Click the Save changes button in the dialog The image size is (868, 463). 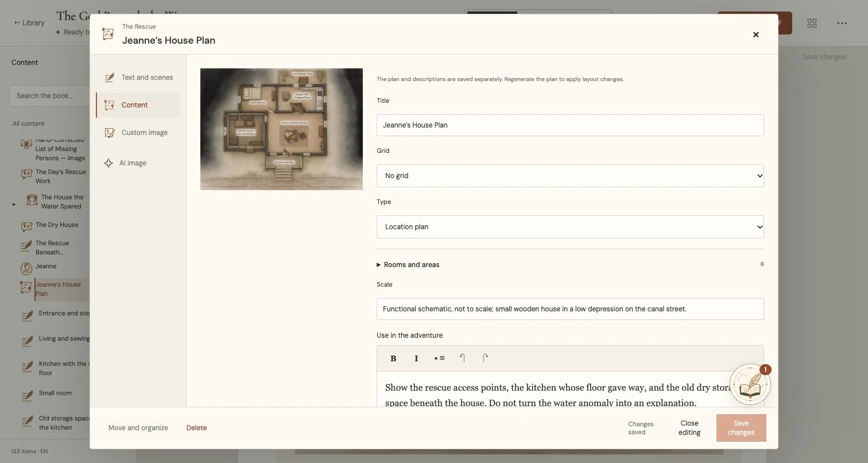click(x=741, y=428)
